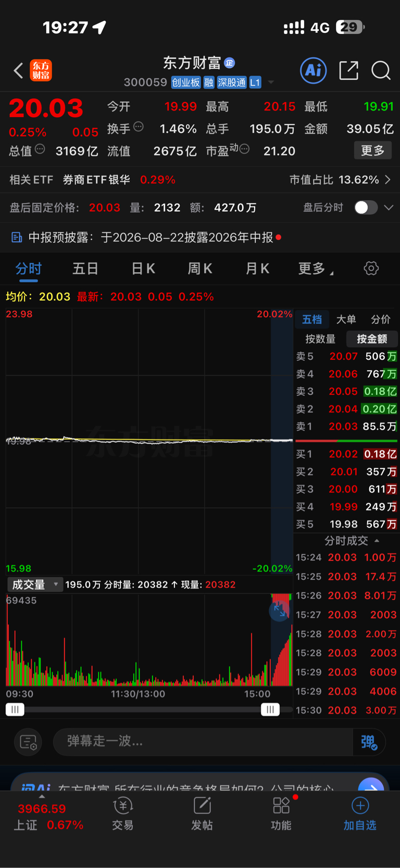Tap the 弹幕走一波 input field
Screen dimensions: 400x868
tap(203, 741)
